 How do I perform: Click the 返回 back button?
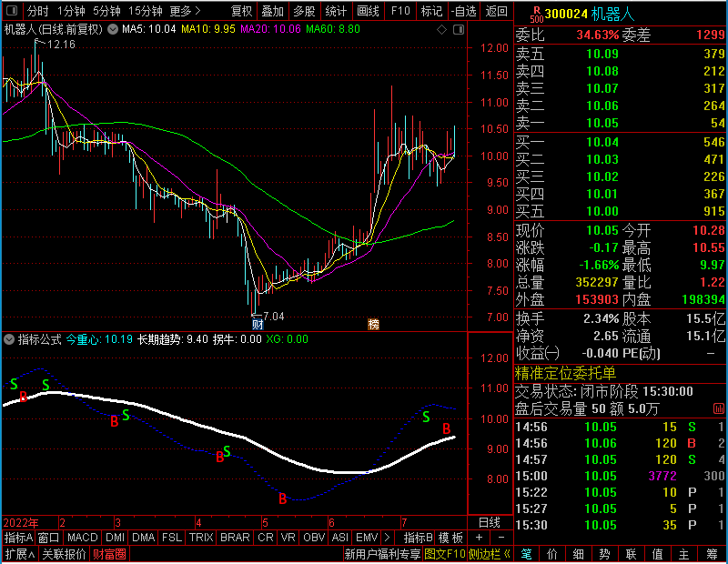click(x=496, y=10)
